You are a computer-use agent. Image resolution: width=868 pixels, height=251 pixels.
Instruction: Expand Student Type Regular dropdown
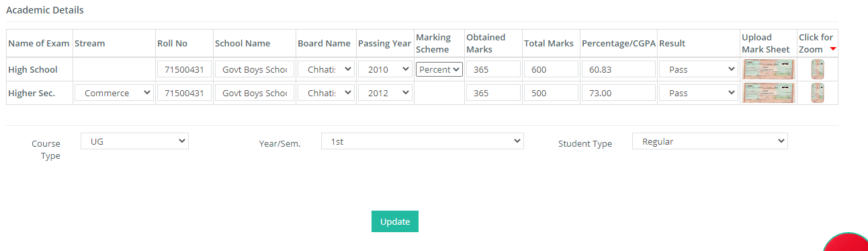(x=710, y=141)
